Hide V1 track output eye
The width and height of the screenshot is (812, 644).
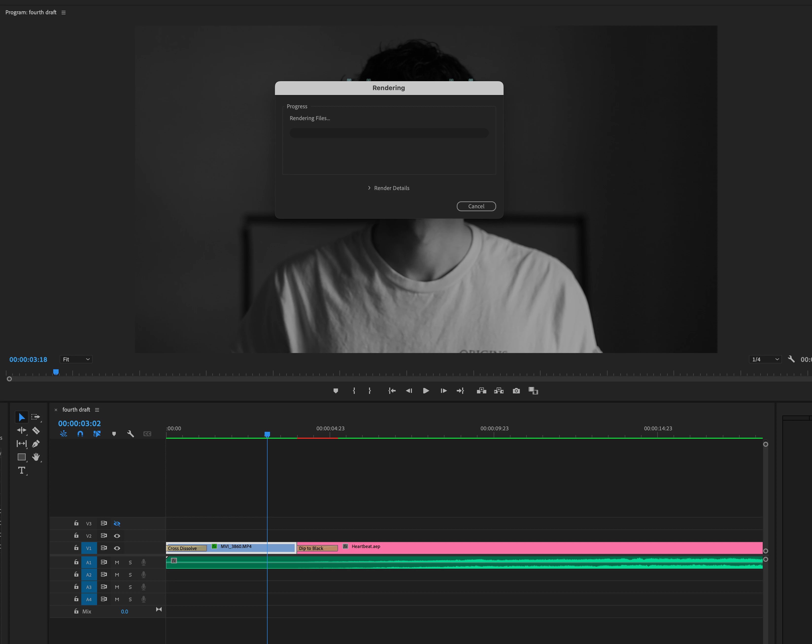pos(117,548)
